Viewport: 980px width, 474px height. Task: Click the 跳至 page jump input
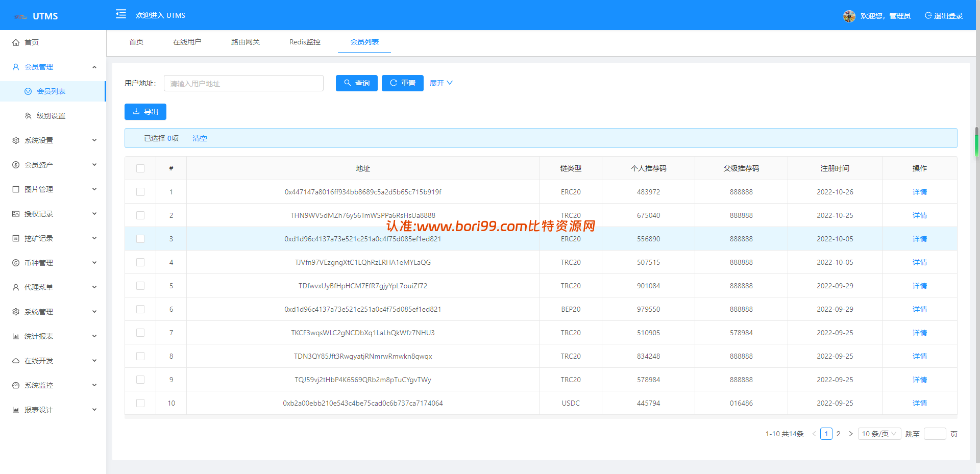point(935,434)
